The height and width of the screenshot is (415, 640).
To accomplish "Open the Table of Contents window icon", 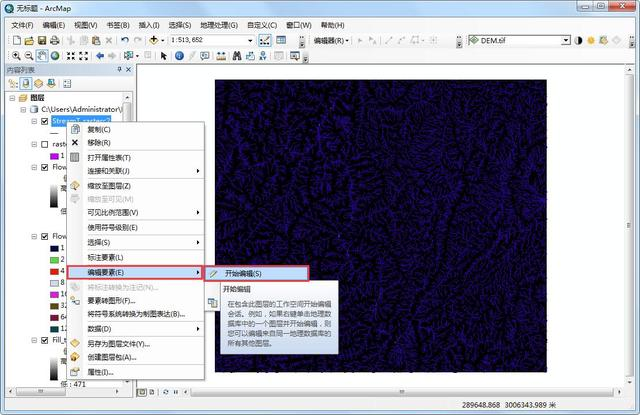I will (281, 40).
